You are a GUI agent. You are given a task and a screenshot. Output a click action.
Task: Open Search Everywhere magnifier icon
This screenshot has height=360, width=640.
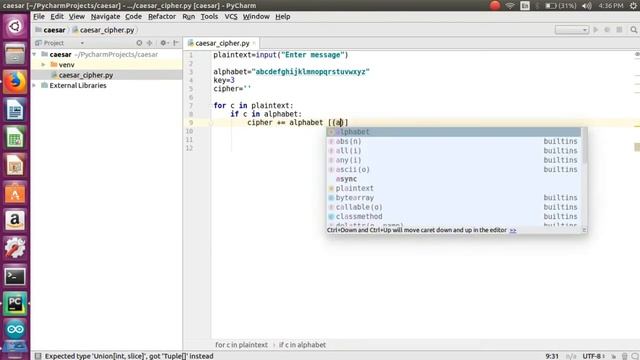[x=633, y=30]
